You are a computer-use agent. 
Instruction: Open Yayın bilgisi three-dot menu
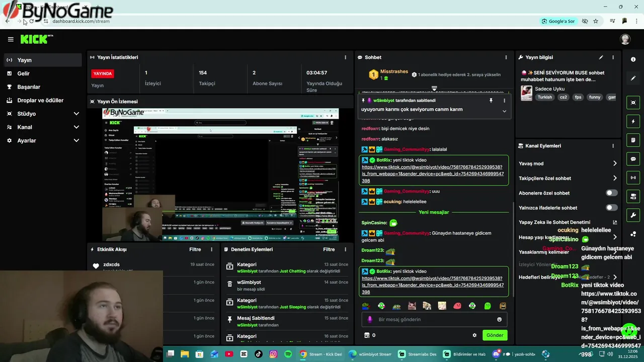(x=613, y=57)
